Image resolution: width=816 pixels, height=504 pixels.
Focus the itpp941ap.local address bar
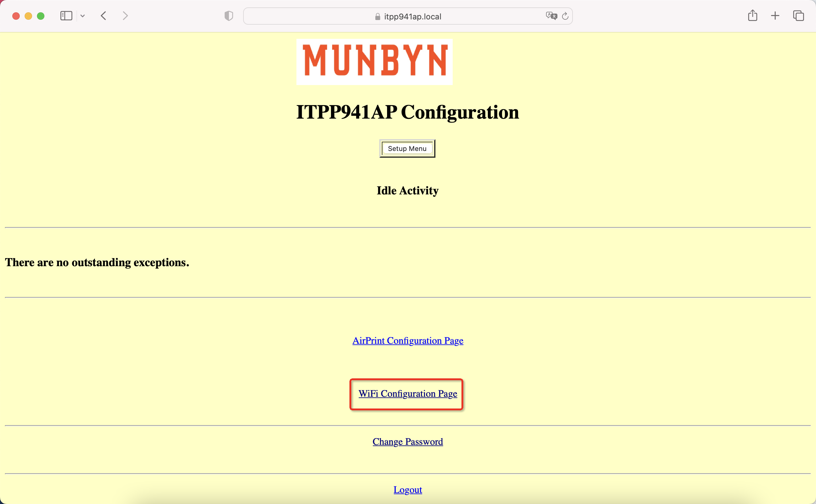pos(408,16)
